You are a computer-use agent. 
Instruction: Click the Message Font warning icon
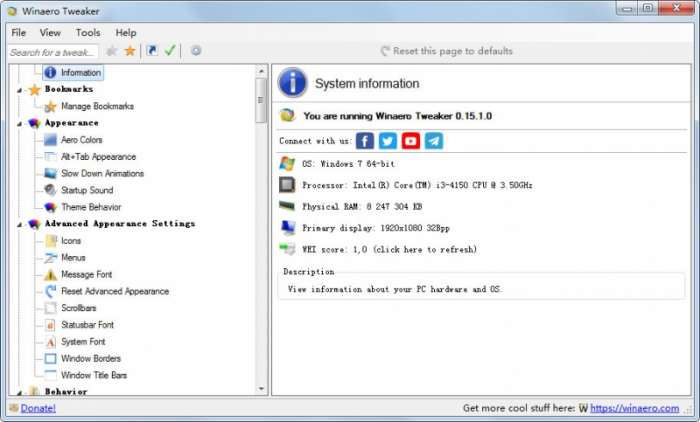pyautogui.click(x=50, y=275)
